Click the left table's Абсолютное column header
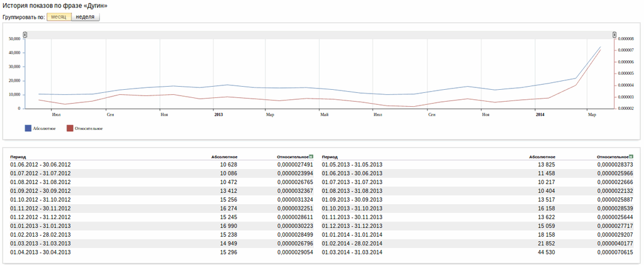 tap(225, 156)
